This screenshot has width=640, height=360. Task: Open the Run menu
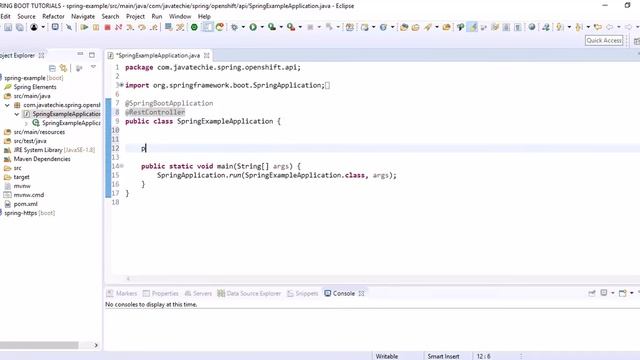pos(157,16)
